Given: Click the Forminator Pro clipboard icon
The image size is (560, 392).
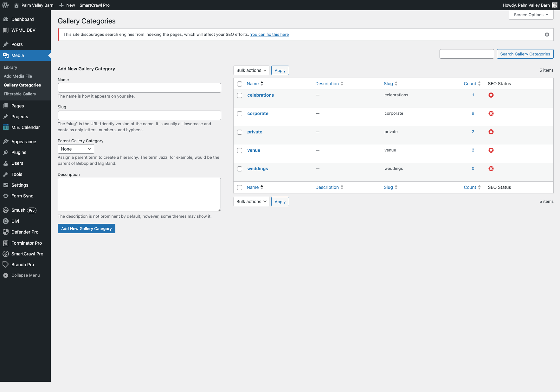Looking at the screenshot, I should point(6,243).
